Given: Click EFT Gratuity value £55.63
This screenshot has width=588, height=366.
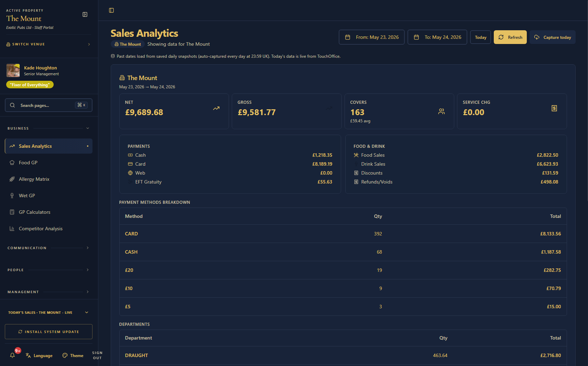Looking at the screenshot, I should point(325,182).
